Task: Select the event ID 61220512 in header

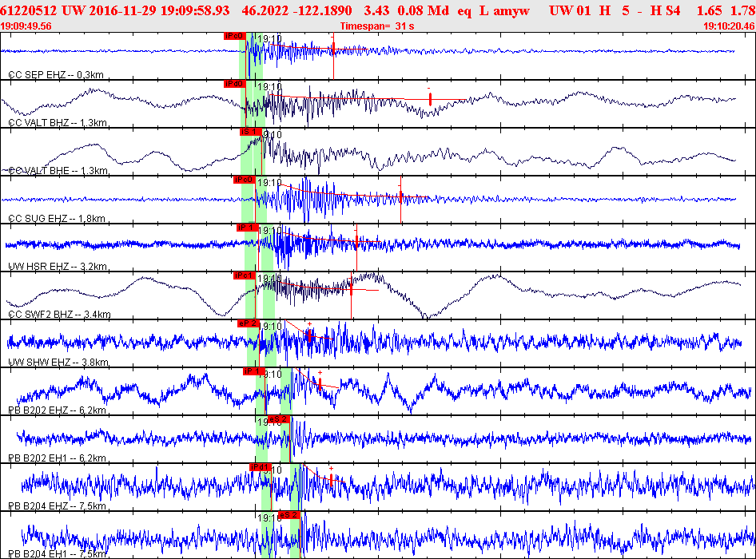Action: point(29,10)
